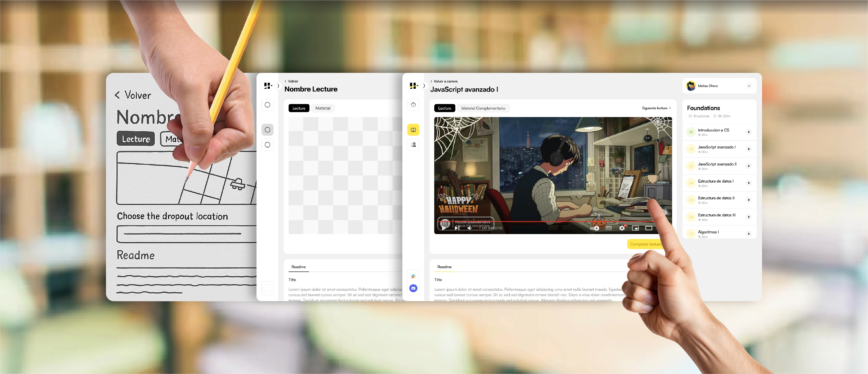Open the Slack icon in the sidebar
The image size is (868, 374).
pos(413,276)
